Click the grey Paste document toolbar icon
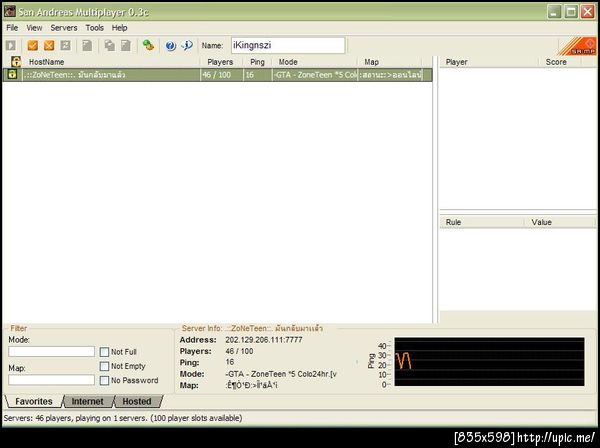The height and width of the screenshot is (448, 600). pyautogui.click(x=126, y=46)
